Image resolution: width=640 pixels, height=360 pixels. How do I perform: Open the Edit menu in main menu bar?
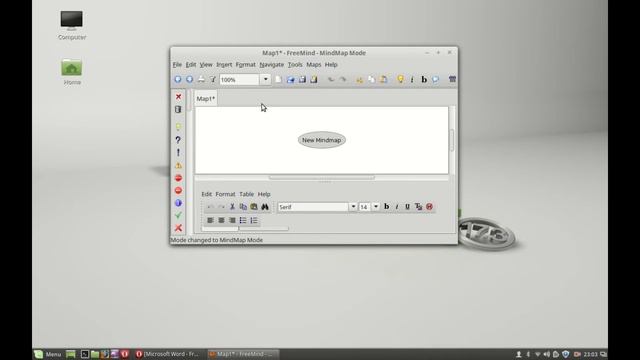191,64
